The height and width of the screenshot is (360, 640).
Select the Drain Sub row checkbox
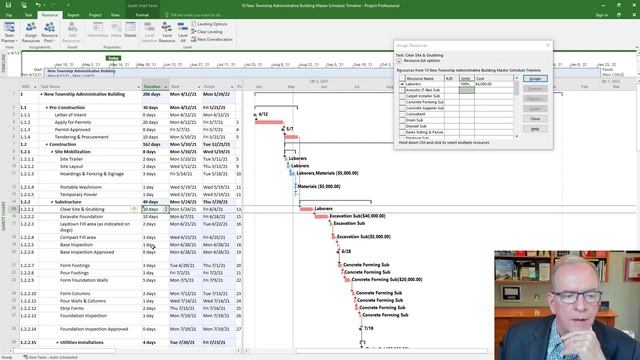[x=402, y=120]
